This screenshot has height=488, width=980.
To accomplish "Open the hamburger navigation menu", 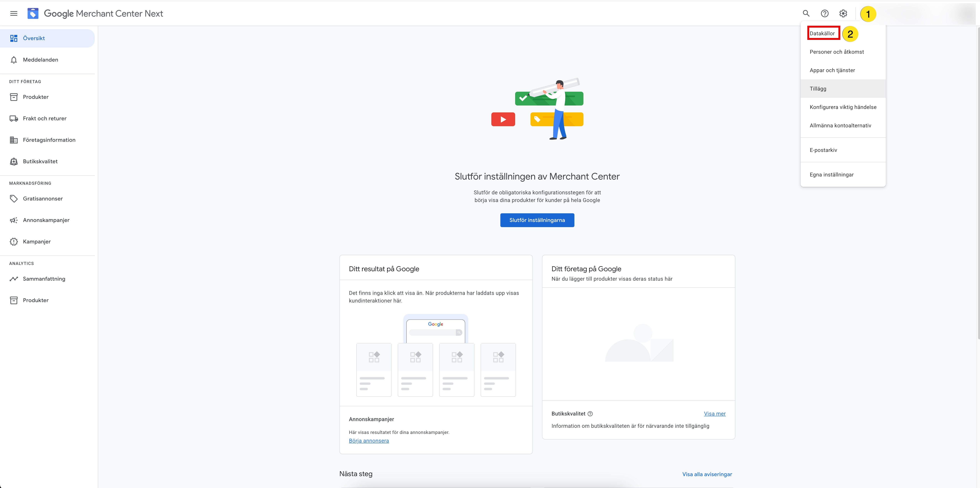I will [14, 14].
